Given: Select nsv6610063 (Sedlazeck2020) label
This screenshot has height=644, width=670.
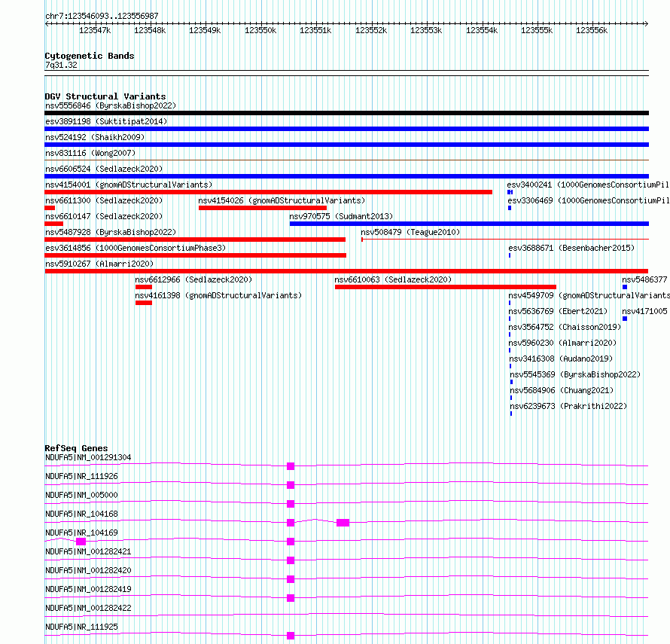Looking at the screenshot, I should click(393, 279).
